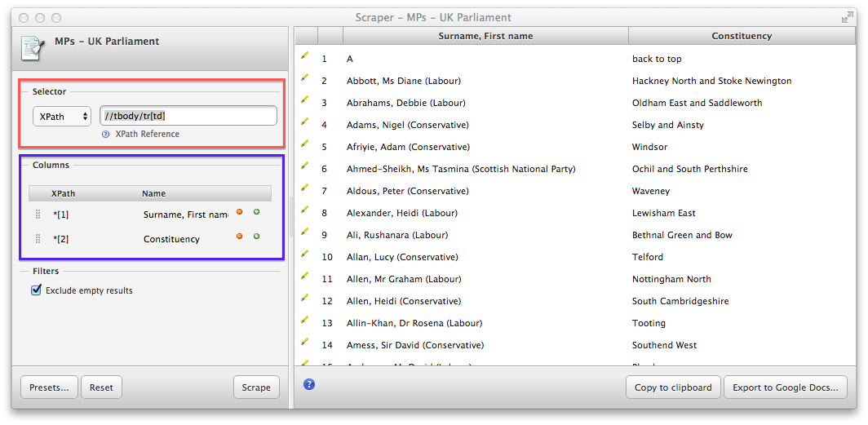
Task: Click the Constituency results table header
Action: [742, 36]
